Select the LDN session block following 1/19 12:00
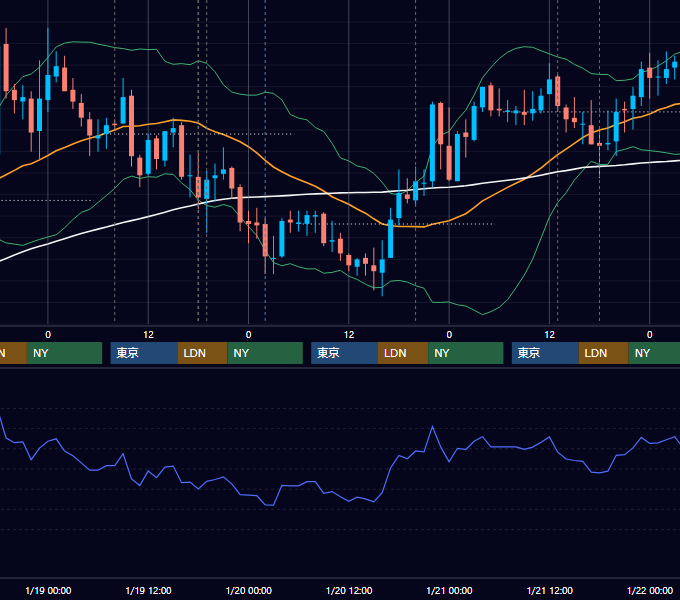The width and height of the screenshot is (680, 600). coord(203,353)
